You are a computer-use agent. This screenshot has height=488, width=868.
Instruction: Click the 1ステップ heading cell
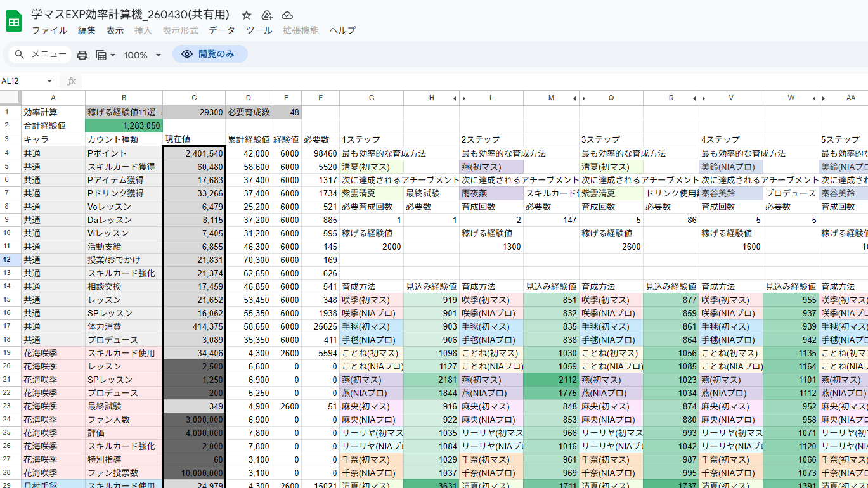372,139
